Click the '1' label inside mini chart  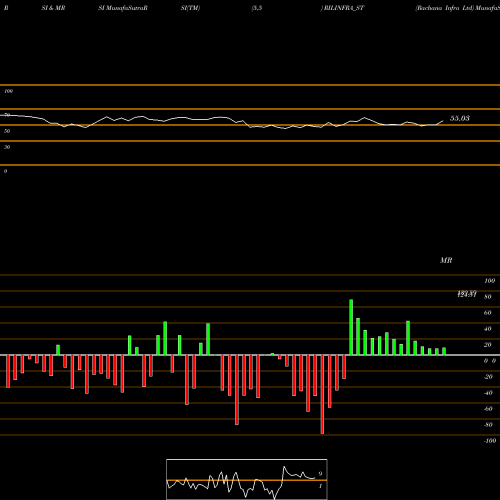320,486
